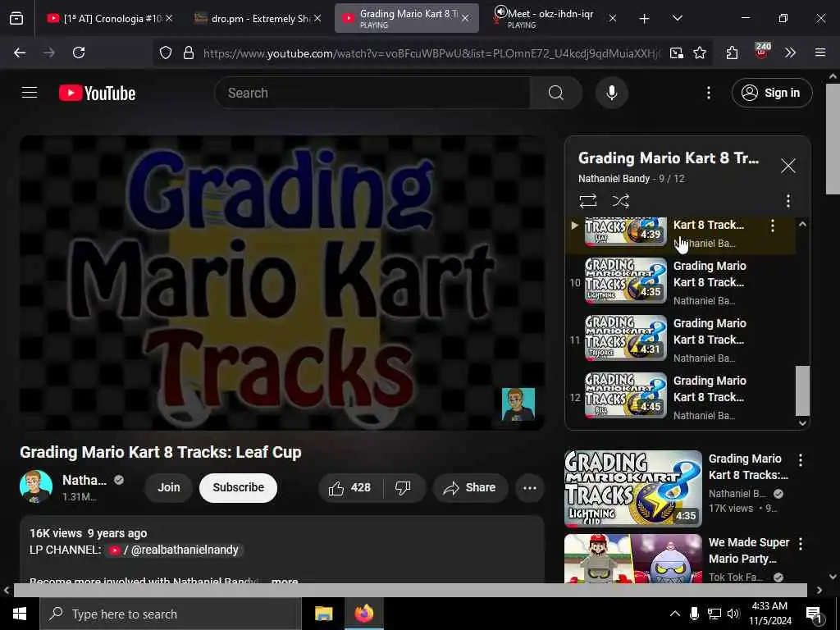Join the channel membership
840x630 pixels.
pos(169,487)
